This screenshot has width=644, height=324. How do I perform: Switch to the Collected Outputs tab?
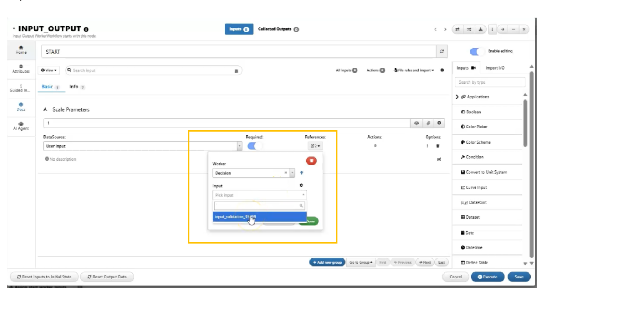tap(279, 29)
